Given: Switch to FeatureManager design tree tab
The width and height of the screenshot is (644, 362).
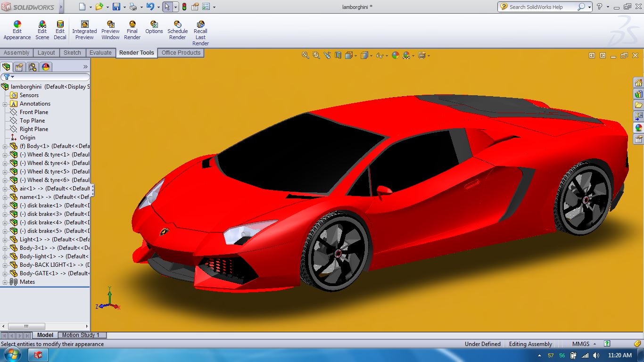Looking at the screenshot, I should click(6, 67).
